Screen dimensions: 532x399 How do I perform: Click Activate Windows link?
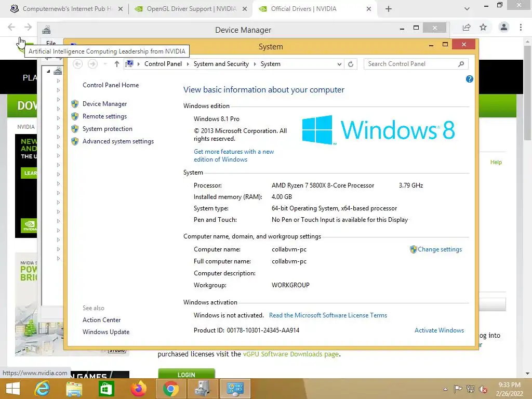click(x=439, y=330)
